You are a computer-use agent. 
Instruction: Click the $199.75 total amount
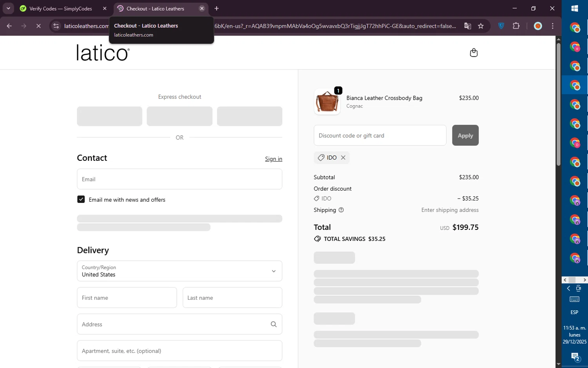pos(465,227)
